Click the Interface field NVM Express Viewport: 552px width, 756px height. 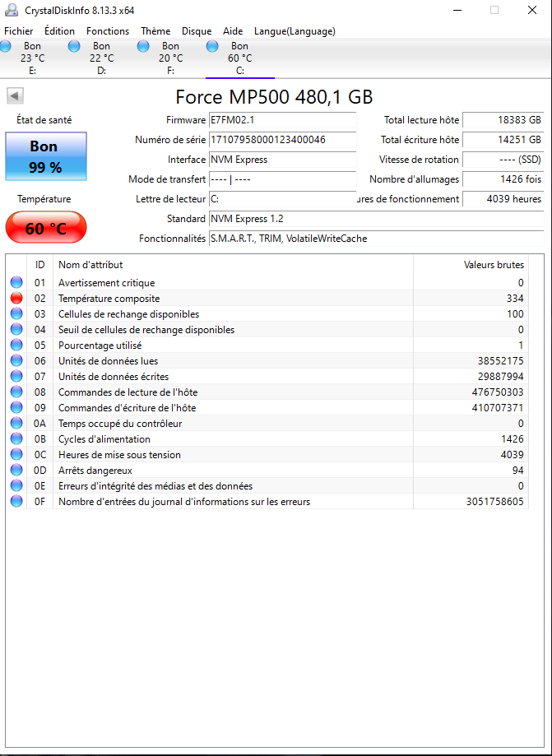(x=282, y=160)
